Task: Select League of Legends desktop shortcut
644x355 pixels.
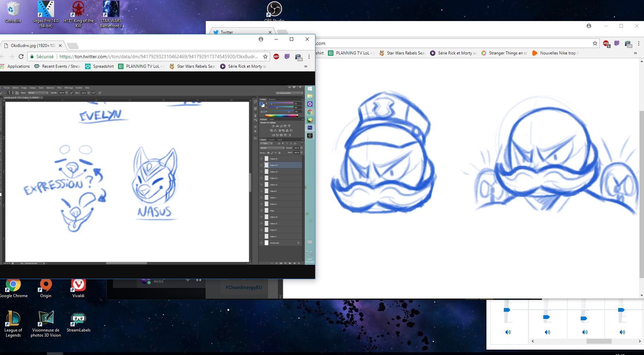Action: (13, 324)
